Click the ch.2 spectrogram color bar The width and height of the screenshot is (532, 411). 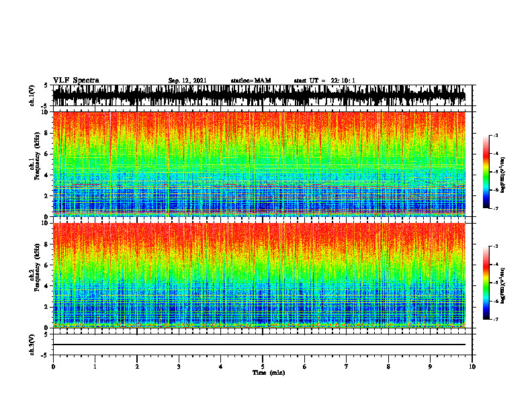coord(486,283)
